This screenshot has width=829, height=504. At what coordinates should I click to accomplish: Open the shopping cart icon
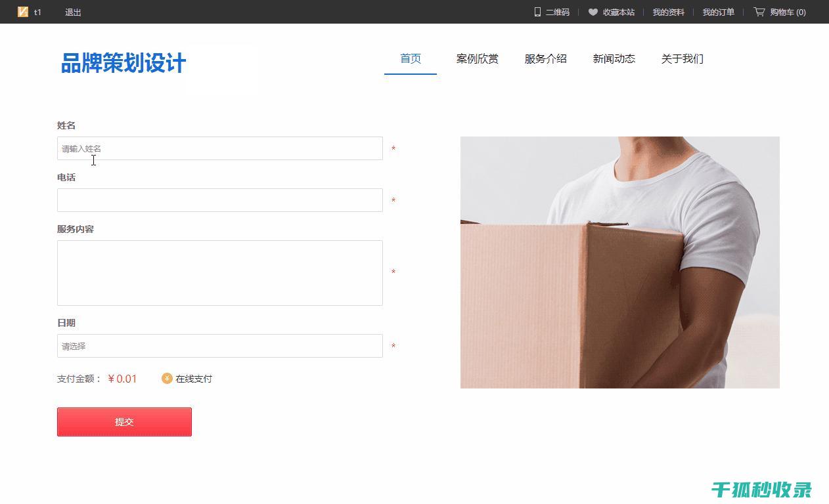(x=759, y=12)
